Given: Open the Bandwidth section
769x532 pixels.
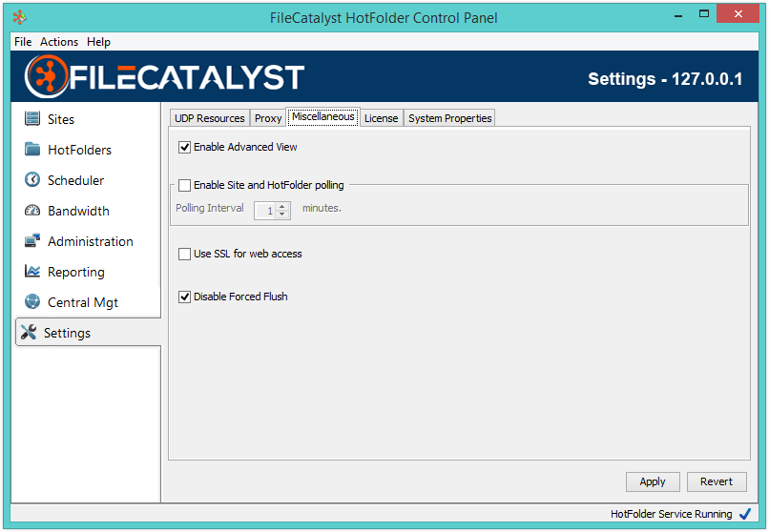Looking at the screenshot, I should (78, 211).
